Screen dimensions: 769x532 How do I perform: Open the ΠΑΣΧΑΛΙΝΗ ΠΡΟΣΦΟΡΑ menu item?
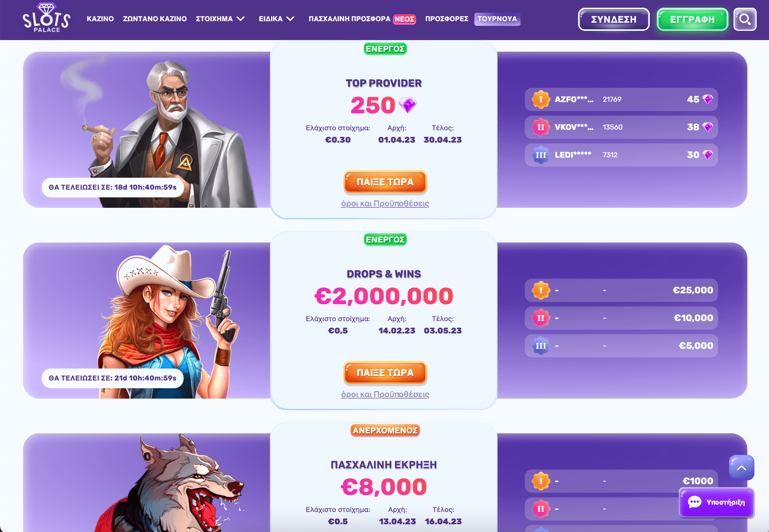coord(349,19)
